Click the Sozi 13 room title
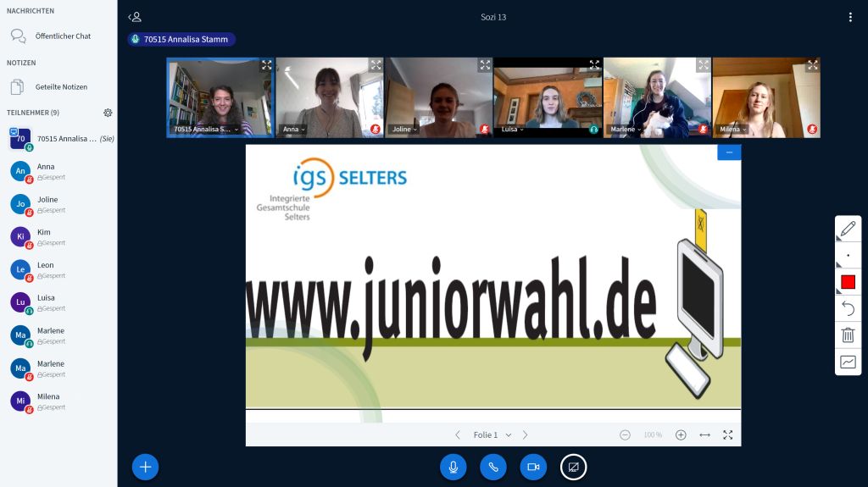Viewport: 868px width, 487px height. 493,17
